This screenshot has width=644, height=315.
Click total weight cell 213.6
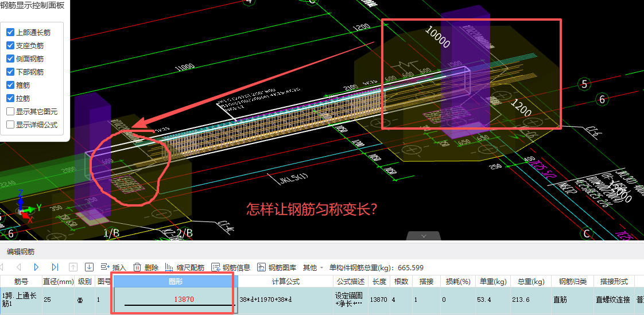click(x=531, y=300)
